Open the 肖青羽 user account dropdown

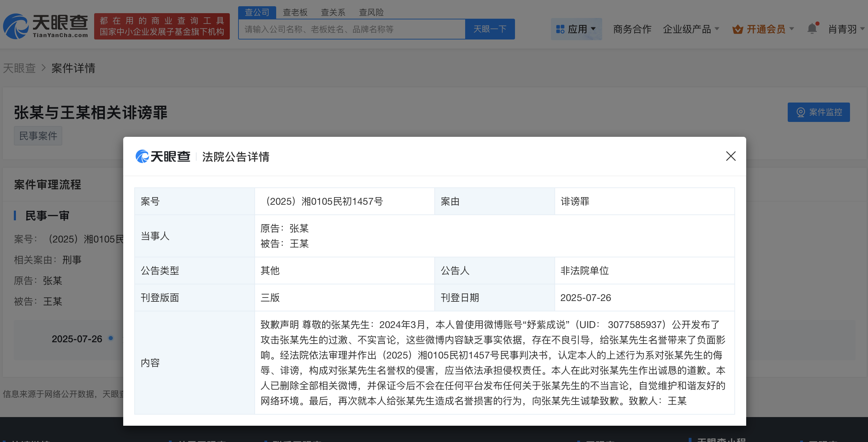846,29
